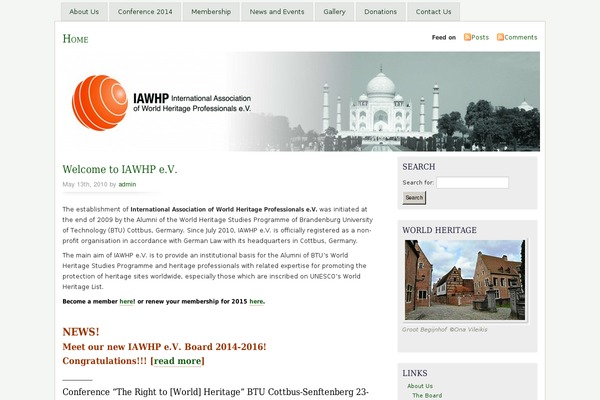Go to the Membership tab
Viewport: 600px width, 400px height.
[211, 12]
